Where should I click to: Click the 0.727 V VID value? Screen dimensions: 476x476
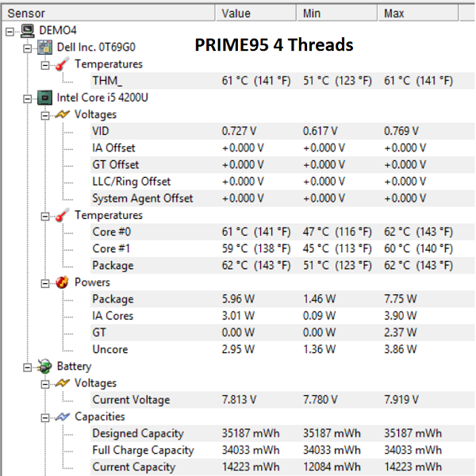pos(239,131)
